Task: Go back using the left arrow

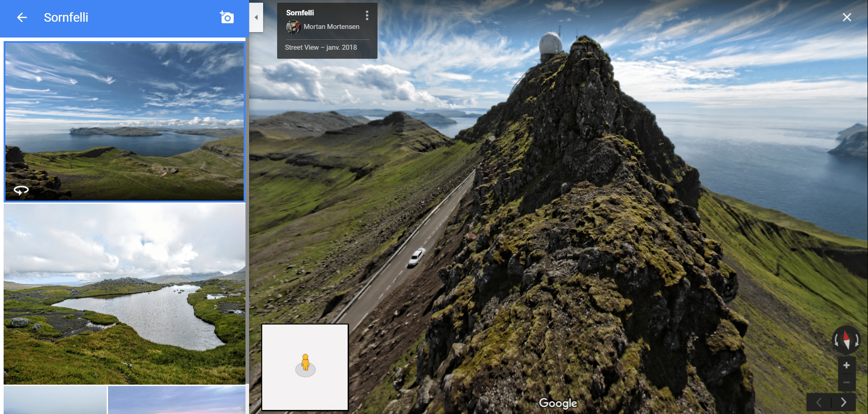Action: 22,18
